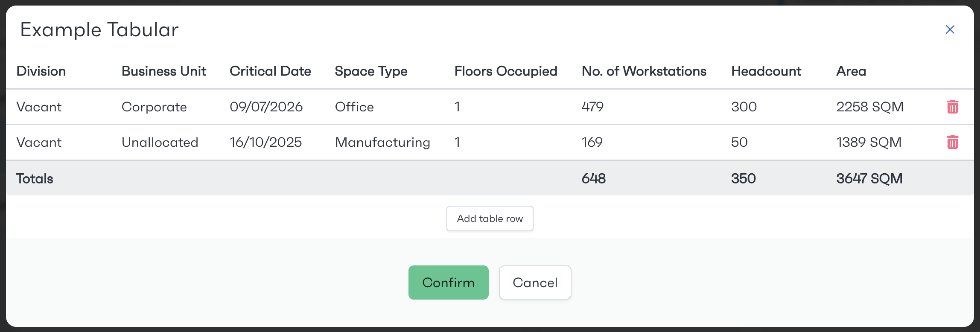Click the Confirm button
980x332 pixels.
(448, 282)
